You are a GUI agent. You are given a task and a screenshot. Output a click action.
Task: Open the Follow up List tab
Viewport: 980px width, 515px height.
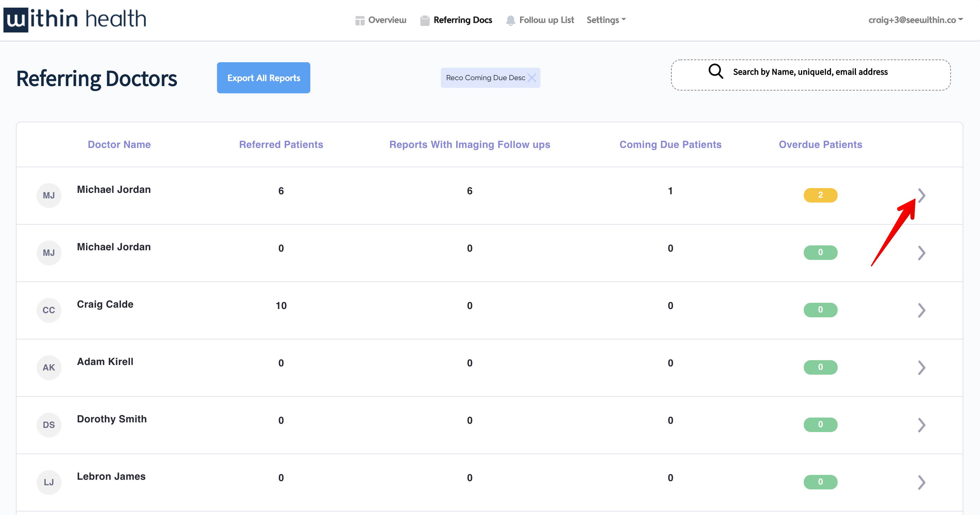coord(540,20)
